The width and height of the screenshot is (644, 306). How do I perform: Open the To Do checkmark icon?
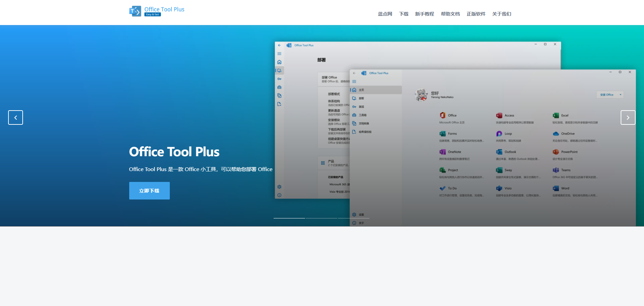[442, 188]
